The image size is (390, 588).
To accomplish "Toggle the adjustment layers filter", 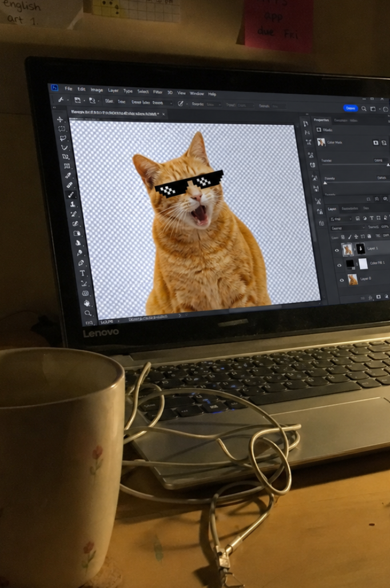I will [x=364, y=218].
